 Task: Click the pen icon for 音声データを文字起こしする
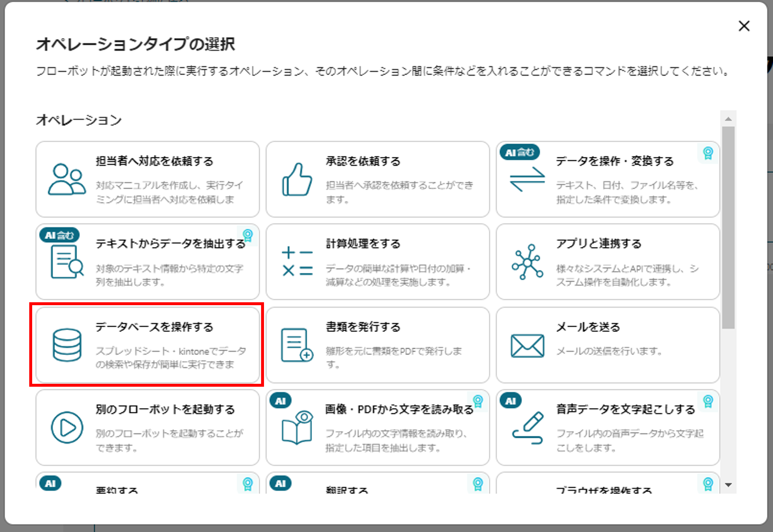coord(528,428)
